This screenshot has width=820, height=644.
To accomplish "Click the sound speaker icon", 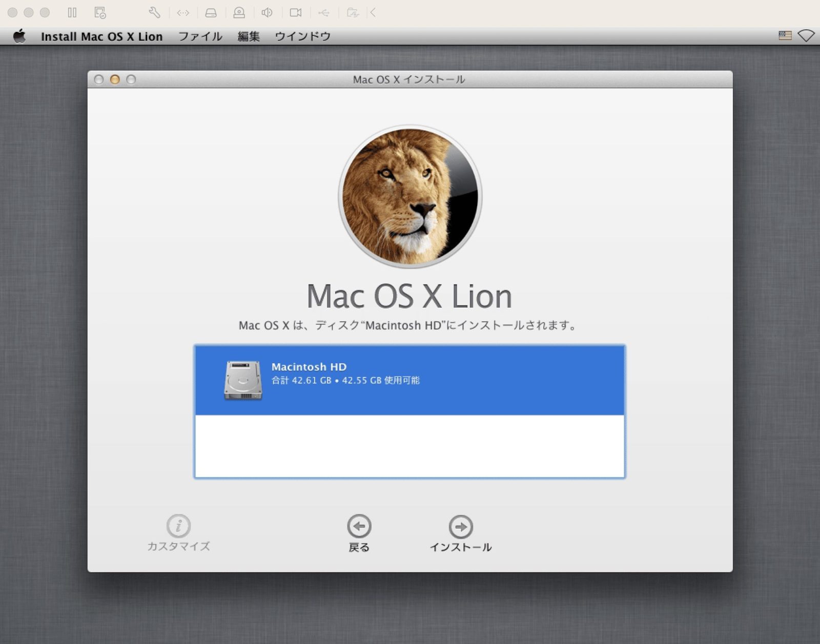I will coord(267,12).
